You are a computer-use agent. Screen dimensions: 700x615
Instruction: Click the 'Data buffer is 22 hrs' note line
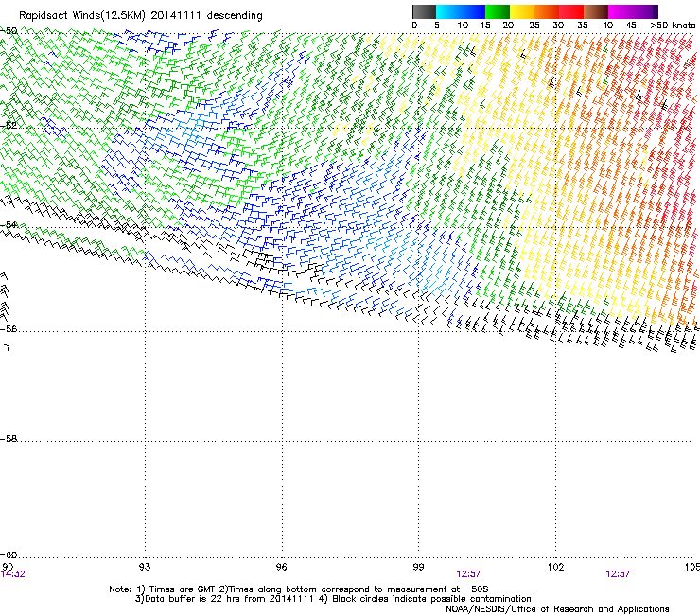coord(333,599)
